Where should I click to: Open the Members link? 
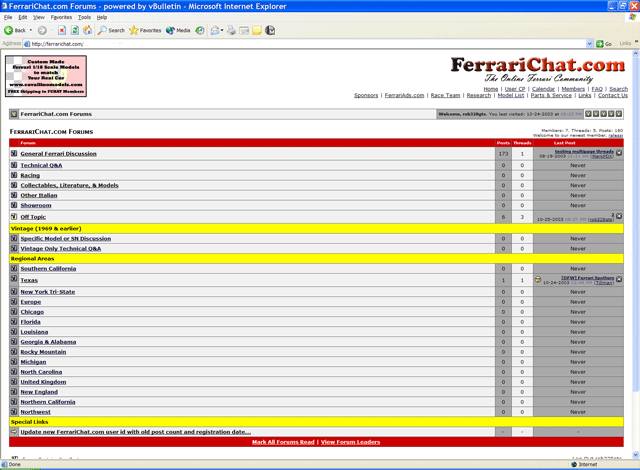573,89
